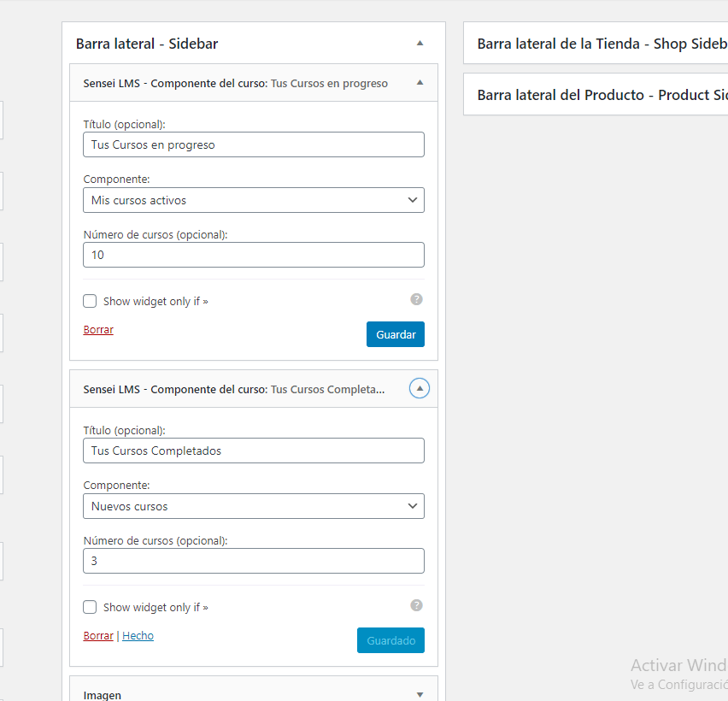The width and height of the screenshot is (728, 701).
Task: Open Barra lateral del Producto panel
Action: point(596,95)
